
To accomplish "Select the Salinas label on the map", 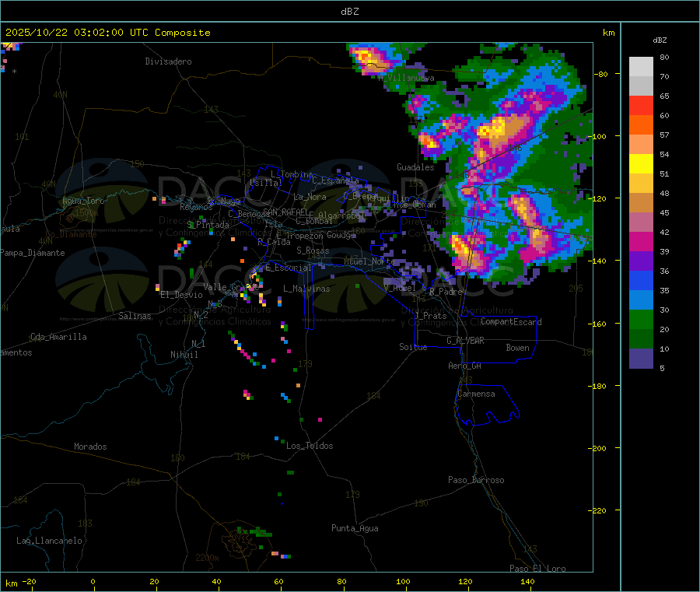I will coord(135,316).
